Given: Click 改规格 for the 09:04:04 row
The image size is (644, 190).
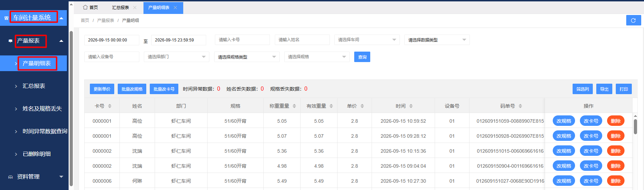Looking at the screenshot, I should pyautogui.click(x=564, y=166).
